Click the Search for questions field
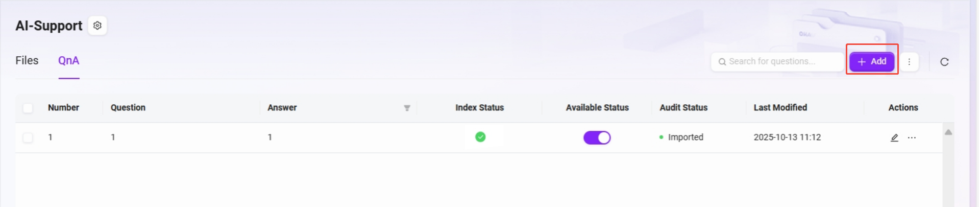This screenshot has height=207, width=980. 781,62
